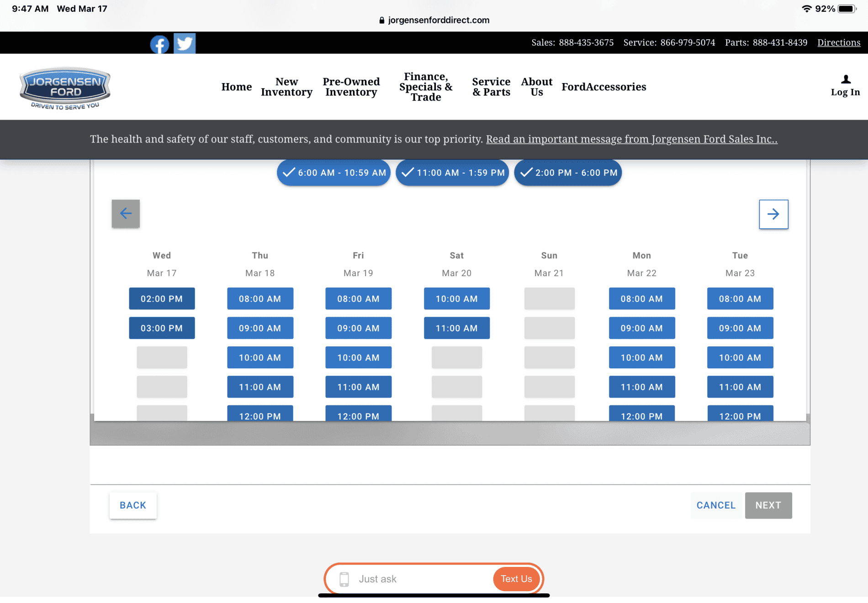The height and width of the screenshot is (603, 868).
Task: Select Thu Mar 18 10:00 AM slot
Action: point(260,357)
